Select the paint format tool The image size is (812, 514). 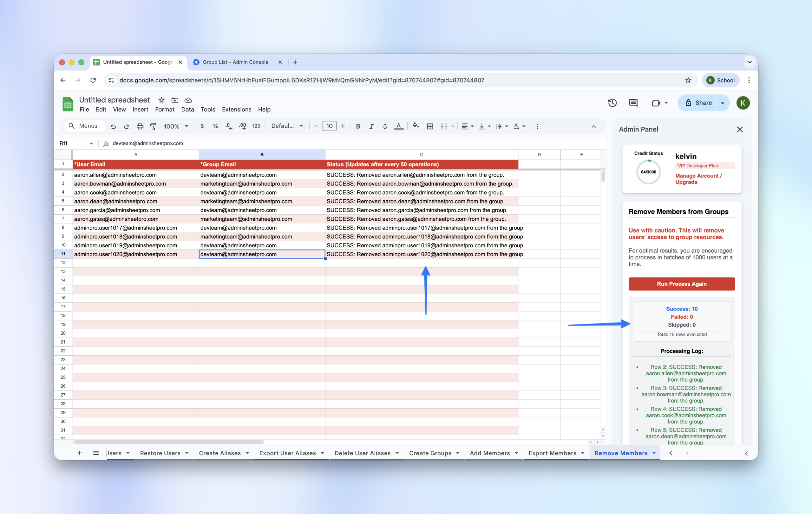(x=153, y=126)
